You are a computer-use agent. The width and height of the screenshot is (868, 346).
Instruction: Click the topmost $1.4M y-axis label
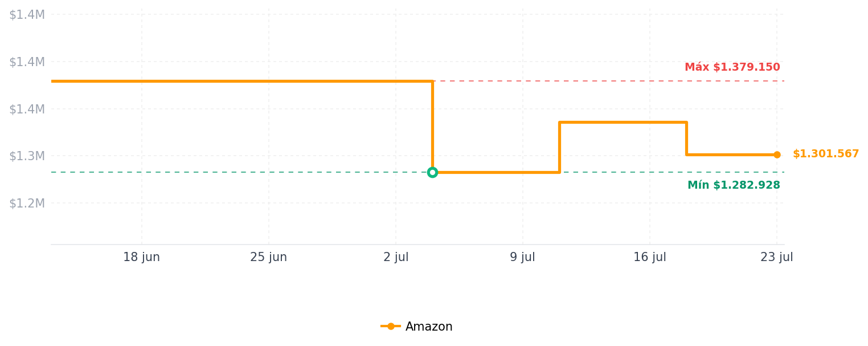click(x=27, y=15)
